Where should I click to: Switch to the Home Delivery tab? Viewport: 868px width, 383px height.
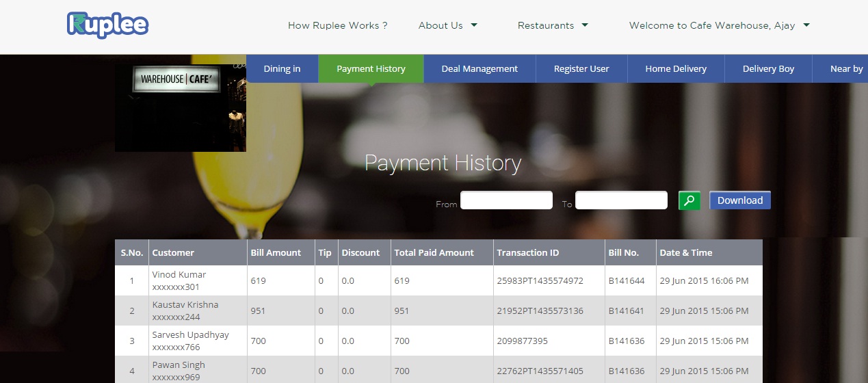click(676, 68)
